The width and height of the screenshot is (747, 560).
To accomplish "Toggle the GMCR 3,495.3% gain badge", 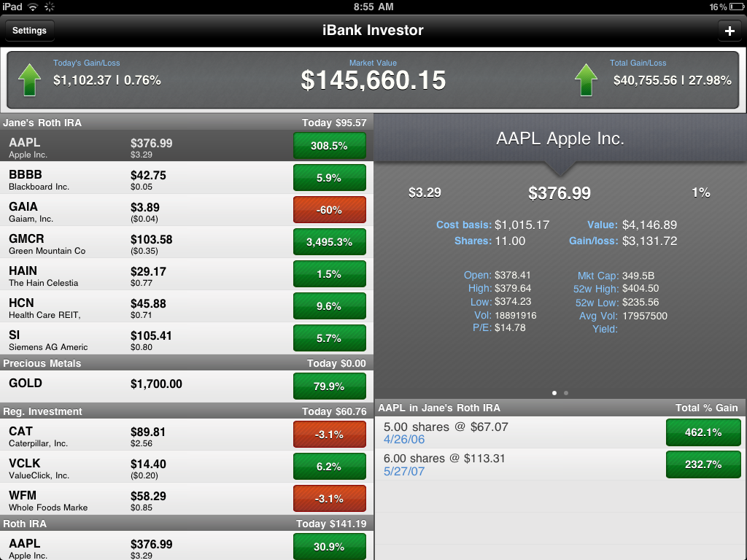I will point(329,242).
